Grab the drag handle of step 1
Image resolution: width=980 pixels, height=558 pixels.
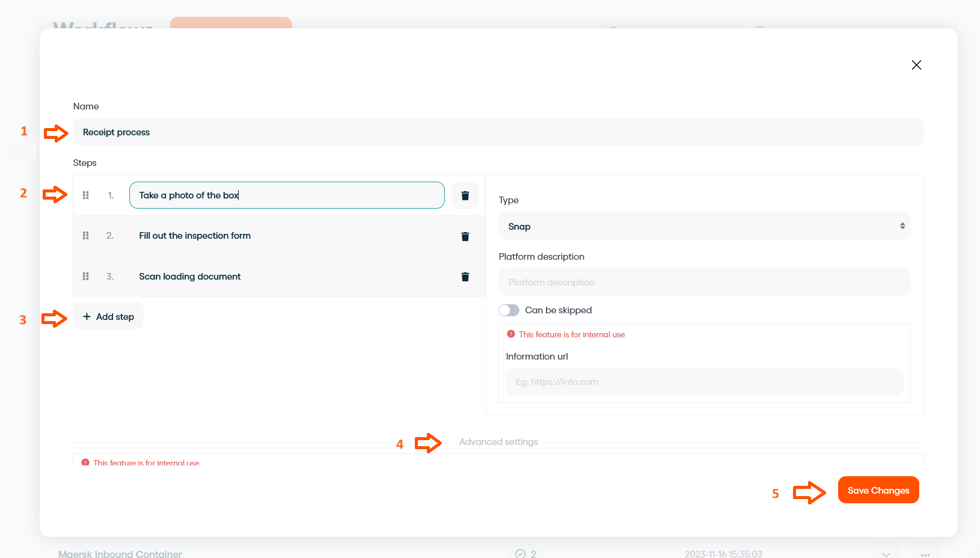point(86,195)
